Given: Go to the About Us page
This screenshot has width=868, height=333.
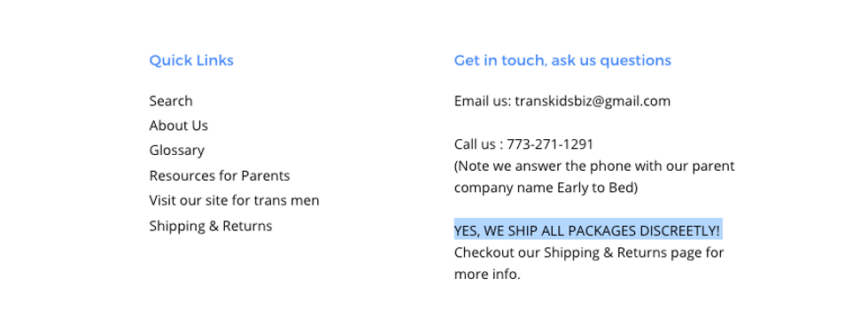Looking at the screenshot, I should pos(178,126).
